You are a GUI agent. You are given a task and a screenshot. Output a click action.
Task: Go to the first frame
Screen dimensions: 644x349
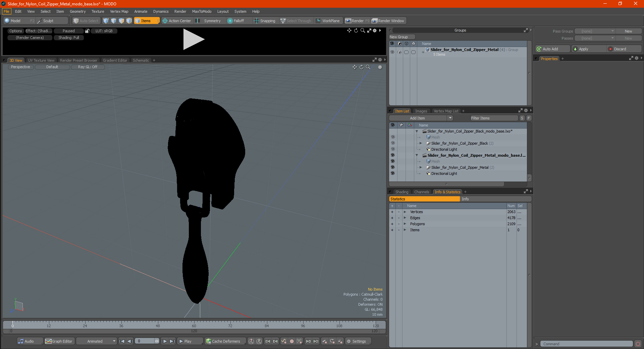122,341
